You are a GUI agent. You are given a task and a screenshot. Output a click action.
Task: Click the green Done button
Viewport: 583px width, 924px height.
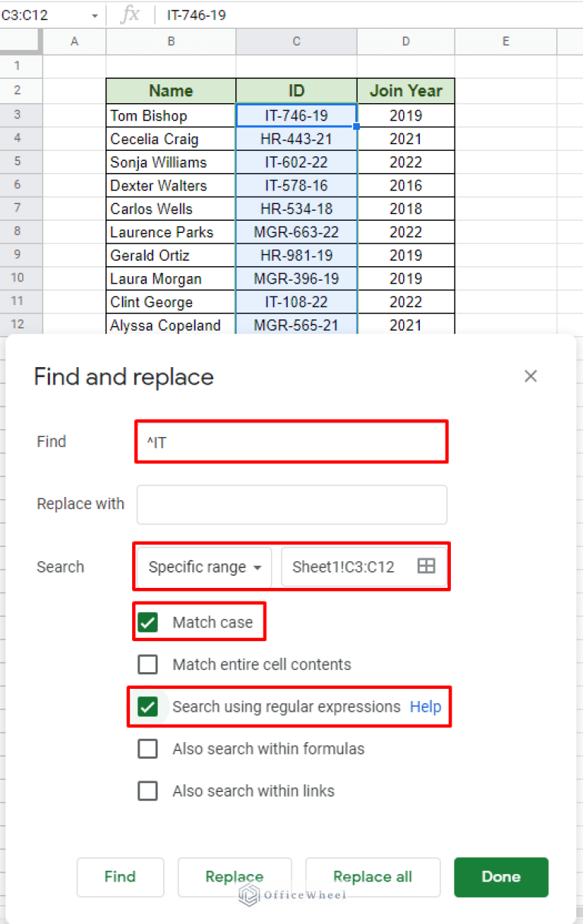click(501, 877)
